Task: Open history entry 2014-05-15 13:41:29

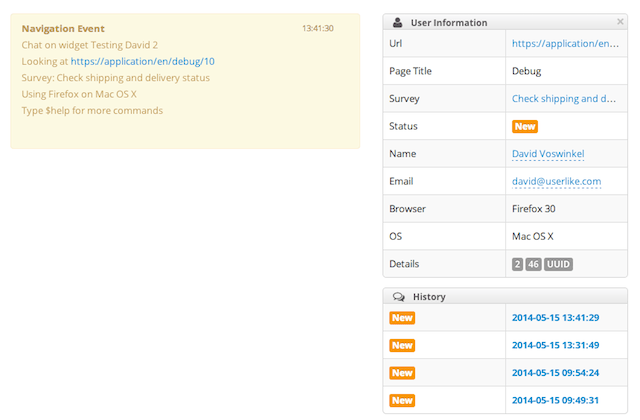Action: coord(555,318)
